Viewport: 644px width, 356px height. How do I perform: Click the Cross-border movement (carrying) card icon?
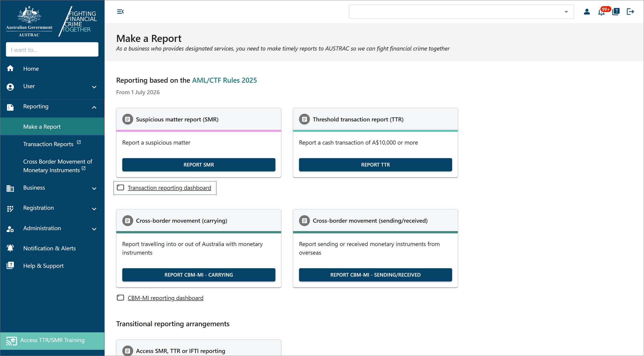(x=127, y=221)
